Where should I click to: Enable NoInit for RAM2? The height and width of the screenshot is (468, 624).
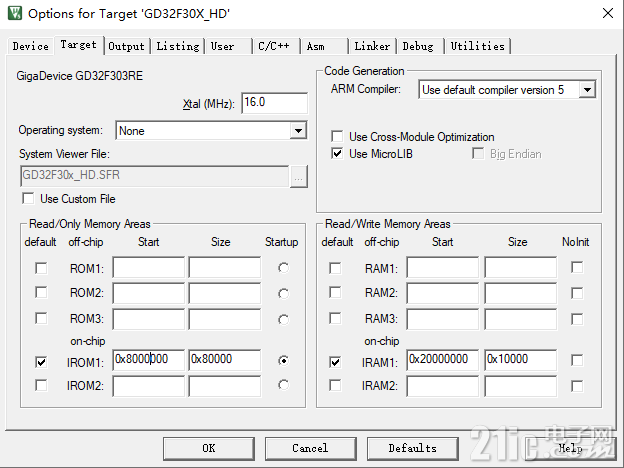coord(577,293)
